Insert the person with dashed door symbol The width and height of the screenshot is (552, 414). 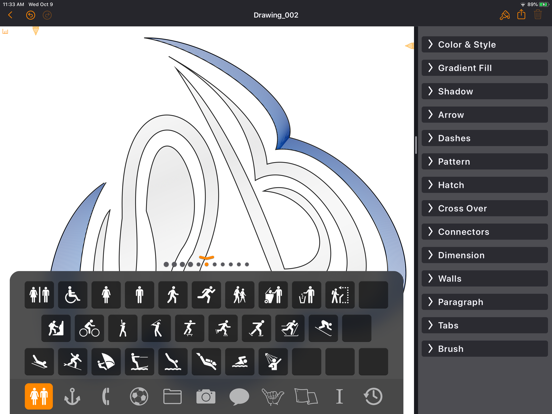[340, 295]
